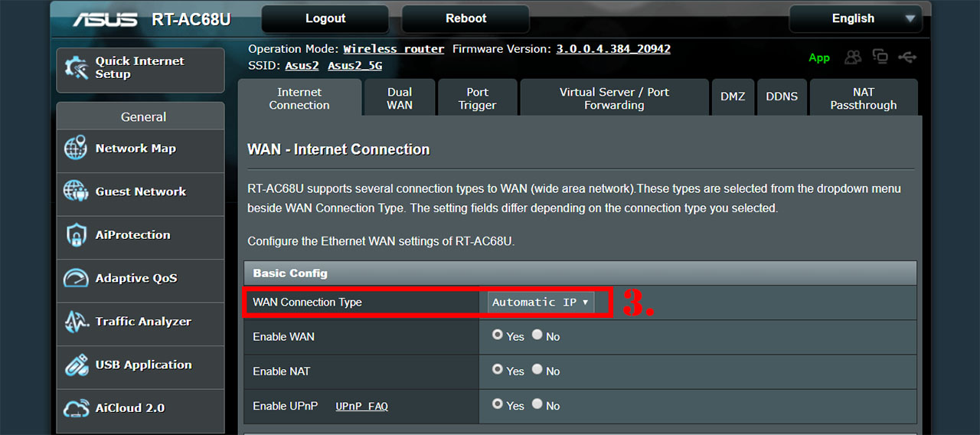Open the Network Map icon in sidebar
The height and width of the screenshot is (435, 980).
tap(76, 149)
